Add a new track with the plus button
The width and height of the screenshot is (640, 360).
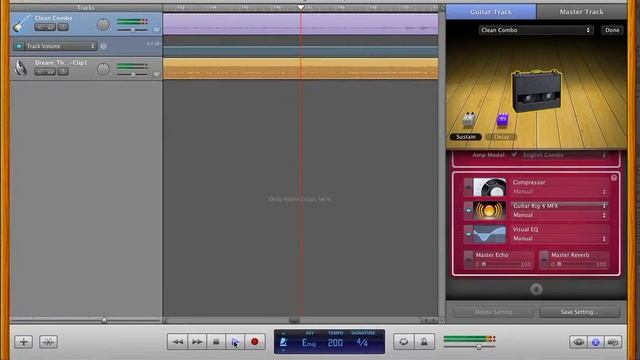click(24, 342)
